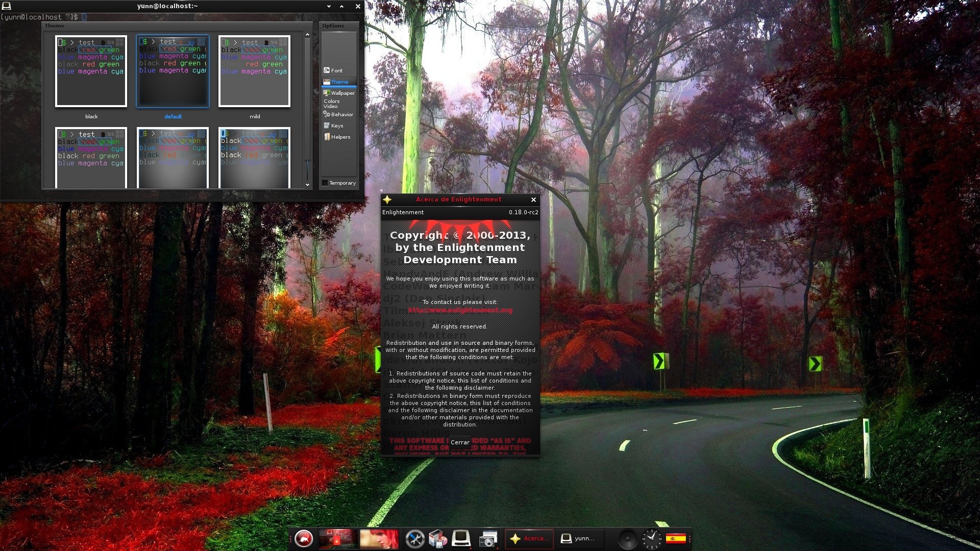Toggle the Temporary checkbox
980x551 pixels.
pyautogui.click(x=325, y=183)
